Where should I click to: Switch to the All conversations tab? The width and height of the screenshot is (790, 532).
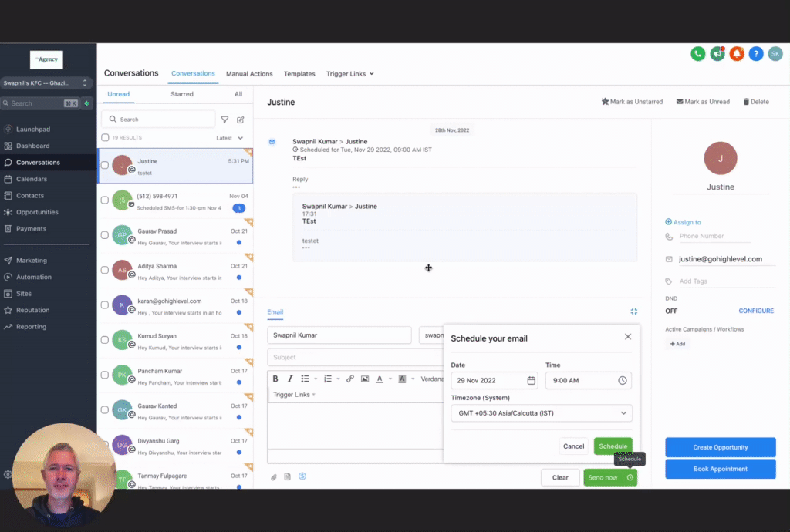[238, 94]
